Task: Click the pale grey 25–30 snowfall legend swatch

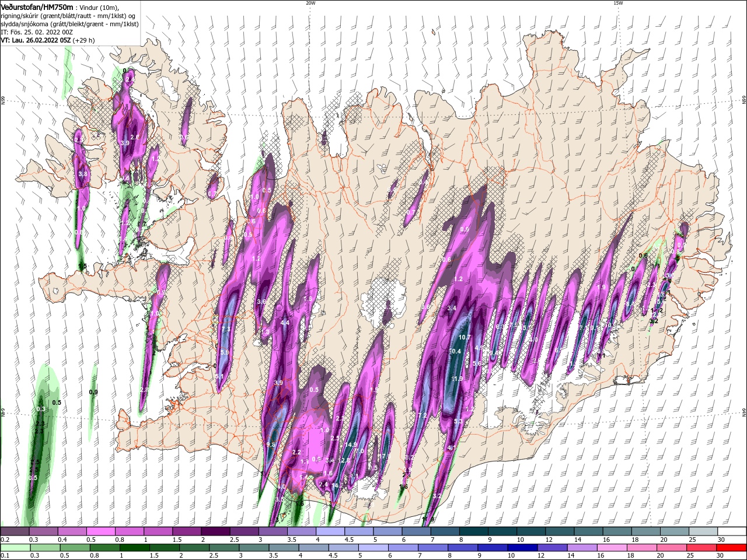Action: click(x=703, y=531)
